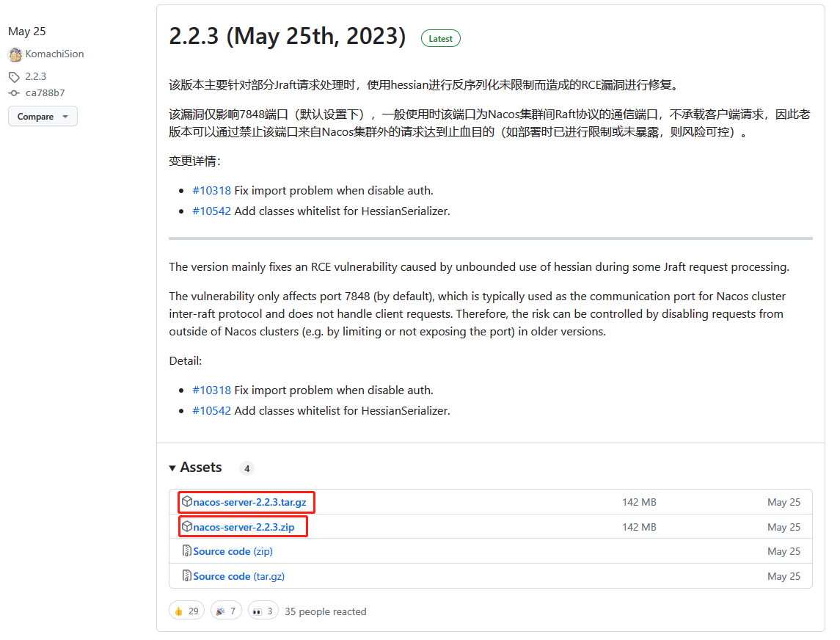Open #10318 in the Chinese changelog

pos(211,191)
